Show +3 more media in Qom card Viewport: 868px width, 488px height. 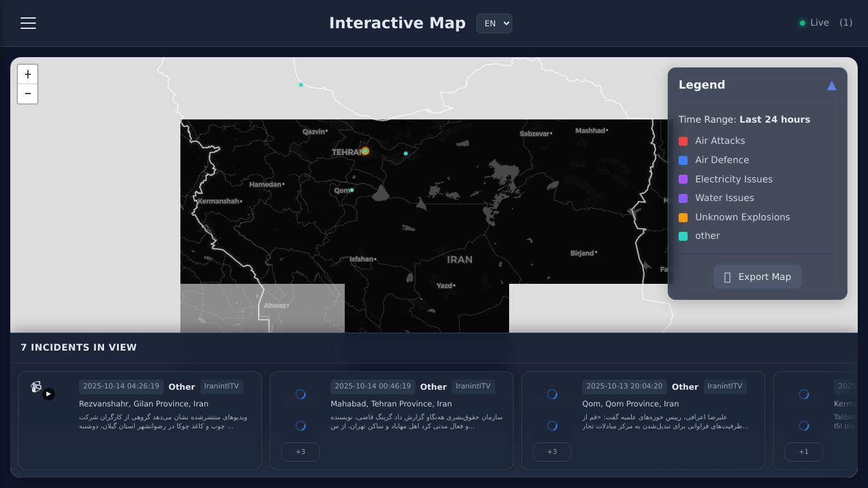point(552,452)
